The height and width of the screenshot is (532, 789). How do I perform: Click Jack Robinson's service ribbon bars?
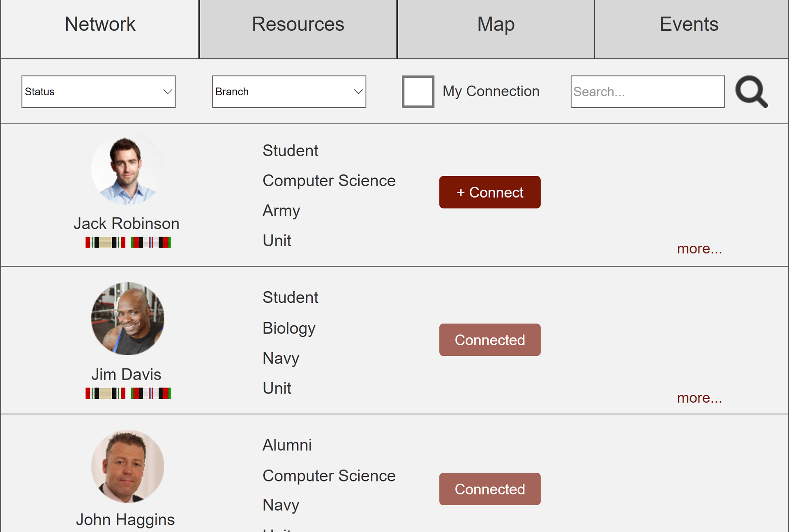point(128,242)
